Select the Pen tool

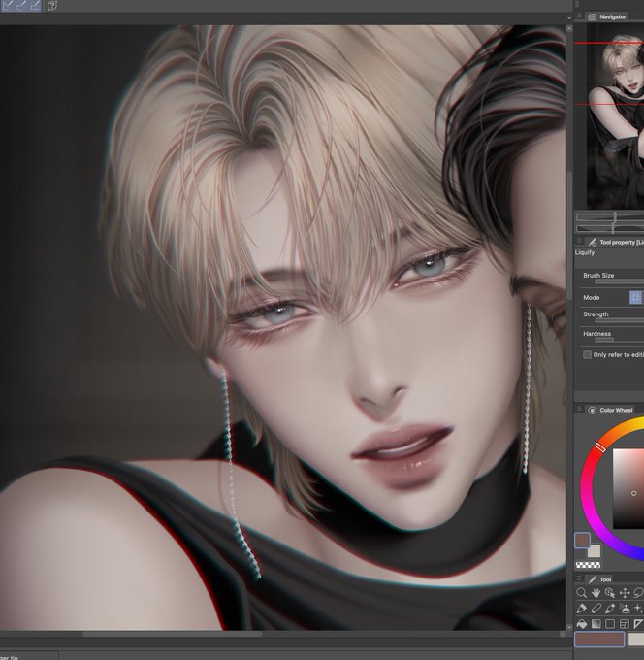point(581,609)
